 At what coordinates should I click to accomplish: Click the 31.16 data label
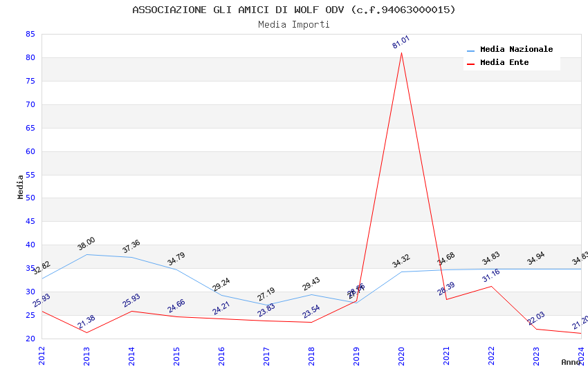491,276
